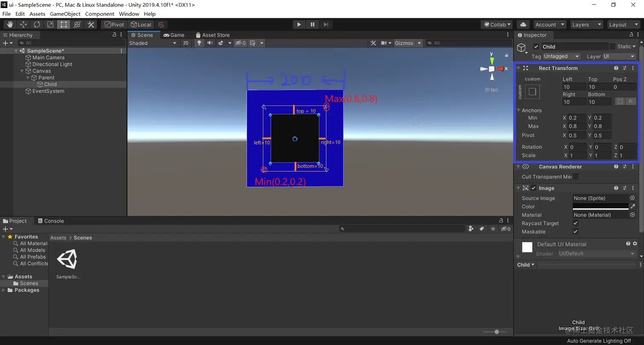The width and height of the screenshot is (644, 345).
Task: Toggle raw edit mode R button
Action: 631,102
